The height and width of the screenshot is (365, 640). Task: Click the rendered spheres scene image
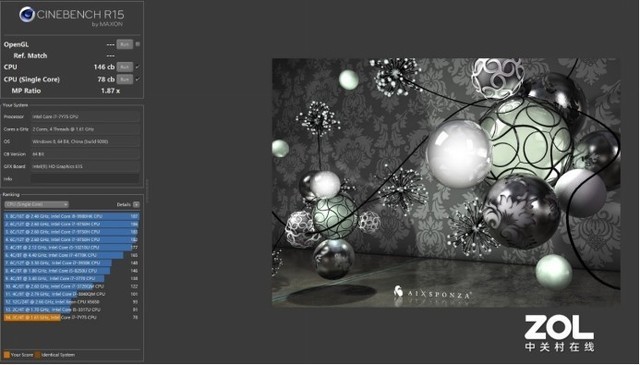point(446,182)
